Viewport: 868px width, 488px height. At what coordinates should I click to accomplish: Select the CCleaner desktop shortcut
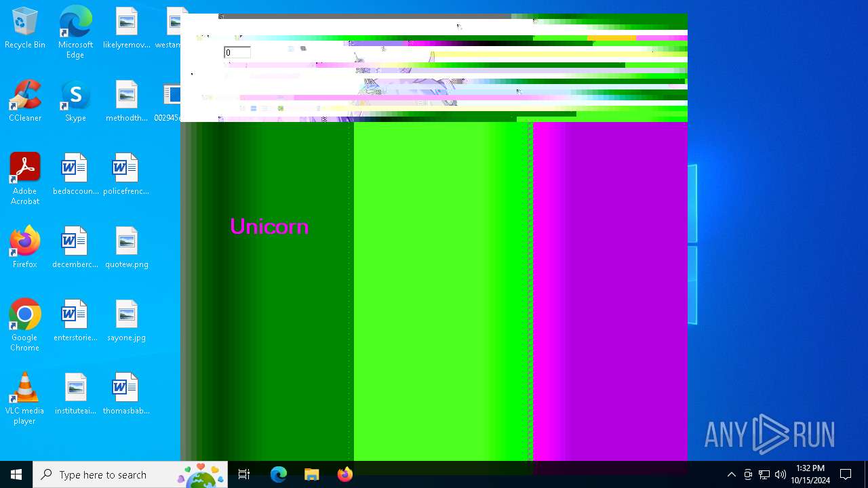coord(25,102)
